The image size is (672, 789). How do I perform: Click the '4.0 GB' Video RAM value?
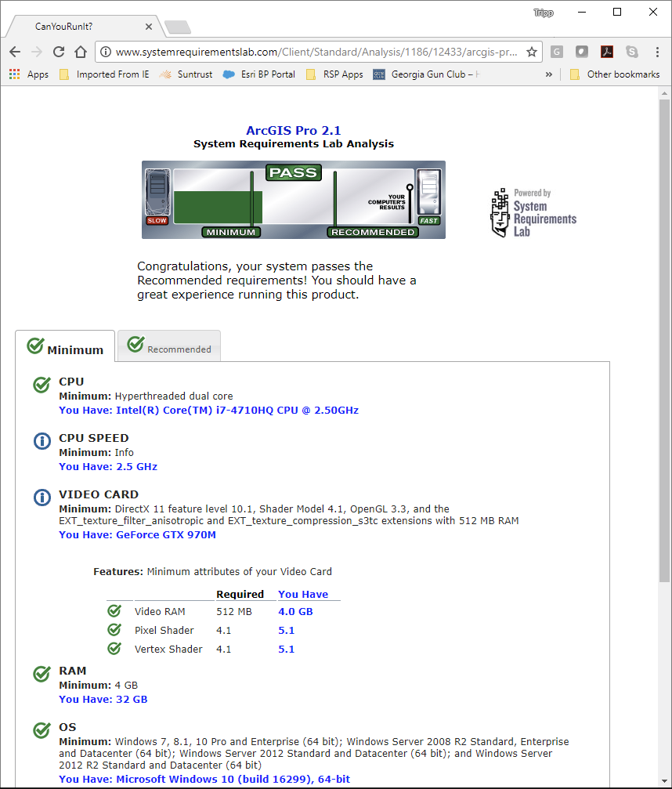point(296,611)
